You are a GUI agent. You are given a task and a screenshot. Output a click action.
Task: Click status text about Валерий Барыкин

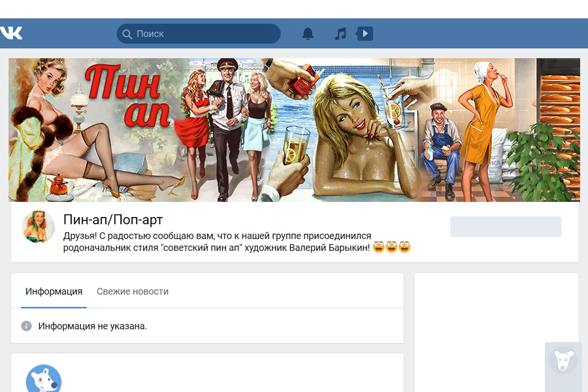237,242
